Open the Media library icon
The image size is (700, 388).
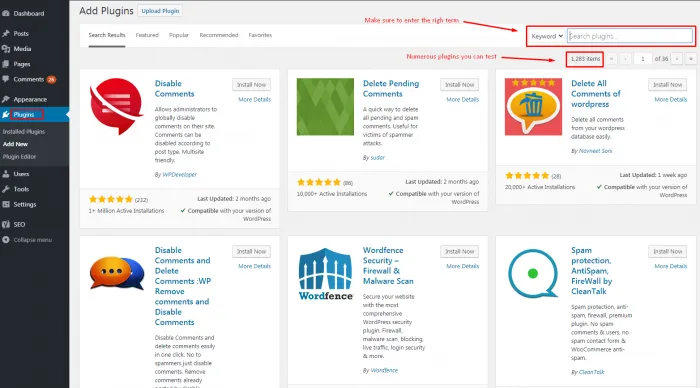point(6,49)
